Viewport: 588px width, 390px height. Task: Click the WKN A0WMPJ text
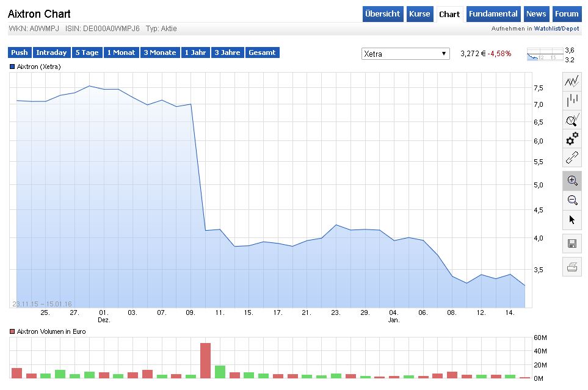click(x=34, y=29)
